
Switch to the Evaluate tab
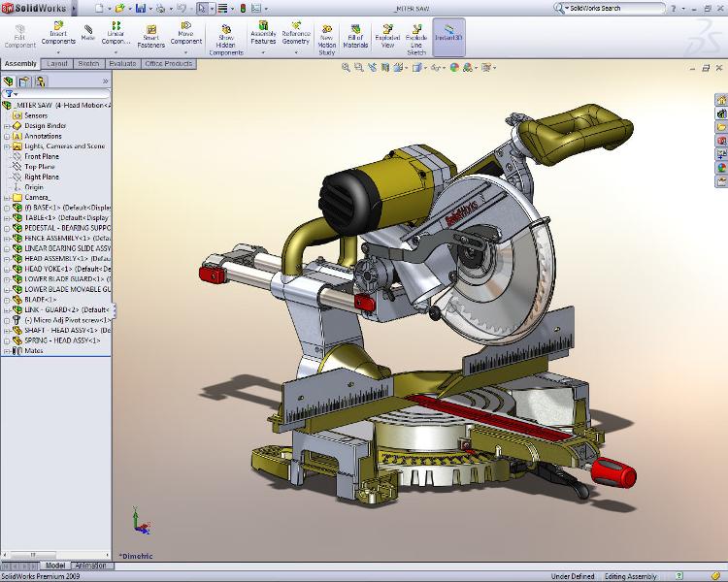click(122, 64)
